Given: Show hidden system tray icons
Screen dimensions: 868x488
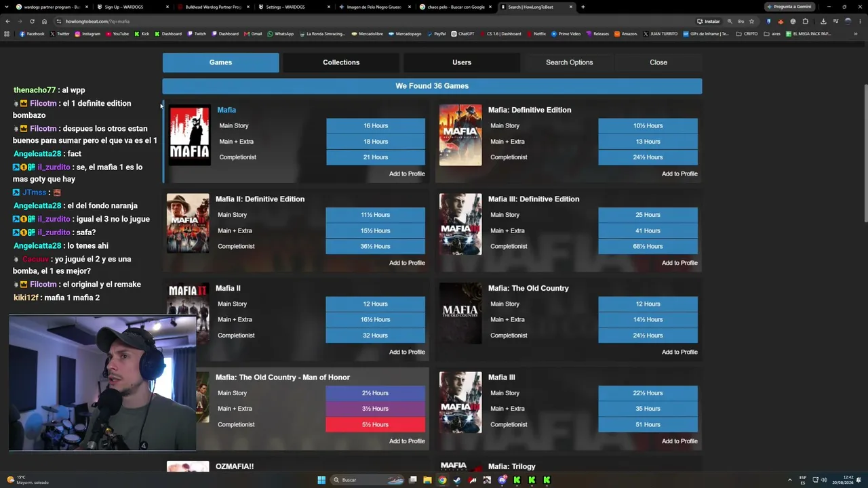Looking at the screenshot, I should tap(789, 480).
